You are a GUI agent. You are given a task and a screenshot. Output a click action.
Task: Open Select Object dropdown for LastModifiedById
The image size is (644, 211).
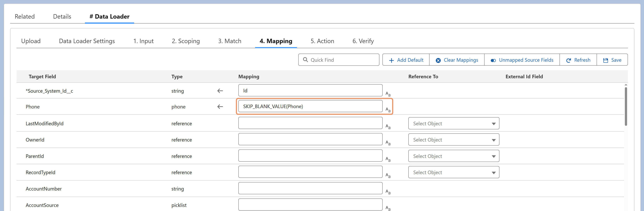click(454, 123)
